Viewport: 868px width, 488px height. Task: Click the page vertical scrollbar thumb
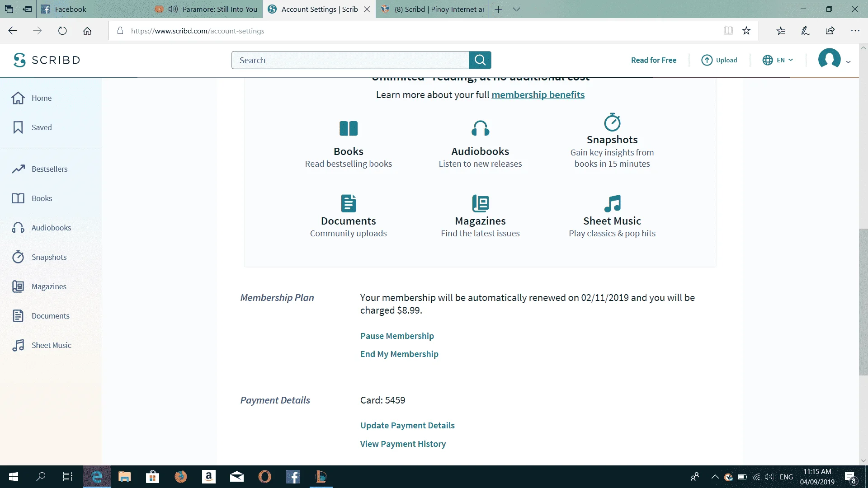coord(863,302)
